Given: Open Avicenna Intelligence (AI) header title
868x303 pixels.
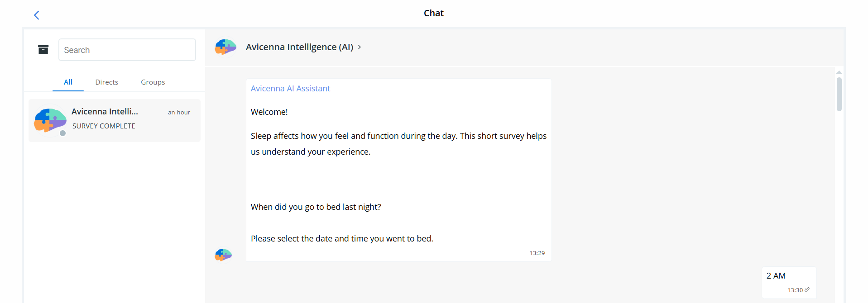Looking at the screenshot, I should [299, 47].
